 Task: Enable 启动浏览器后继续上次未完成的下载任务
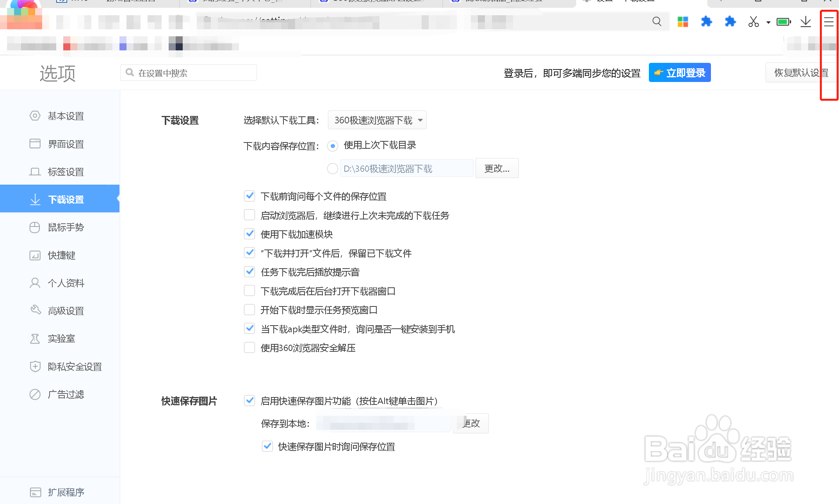tap(249, 215)
